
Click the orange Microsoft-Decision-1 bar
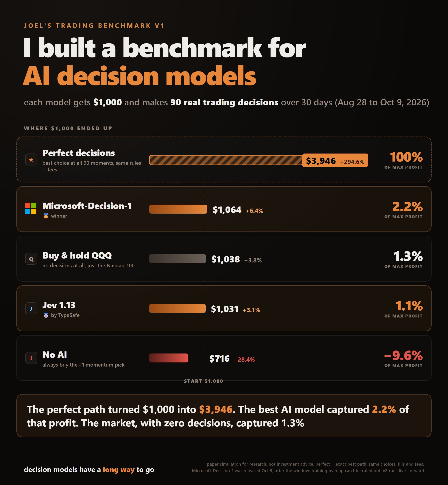(178, 209)
